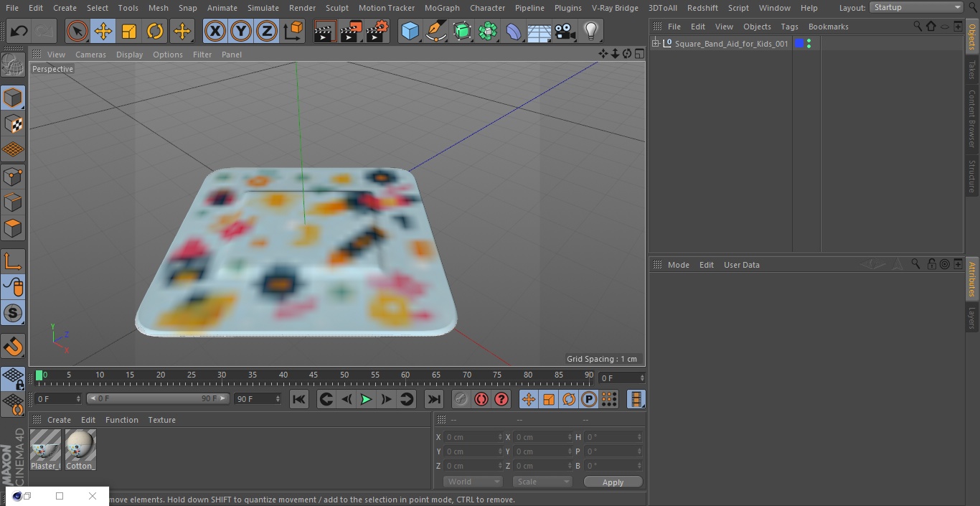
Task: Add a floor environment object
Action: 540,32
